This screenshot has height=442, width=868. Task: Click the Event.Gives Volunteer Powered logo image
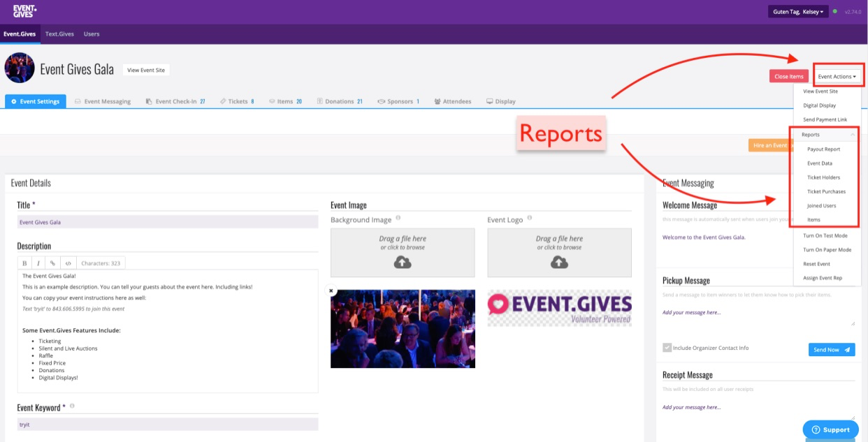[x=559, y=308]
